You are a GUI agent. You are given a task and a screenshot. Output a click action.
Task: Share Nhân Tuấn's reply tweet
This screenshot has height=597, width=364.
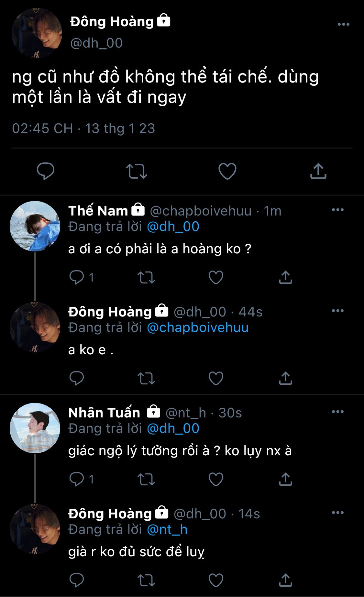[285, 479]
